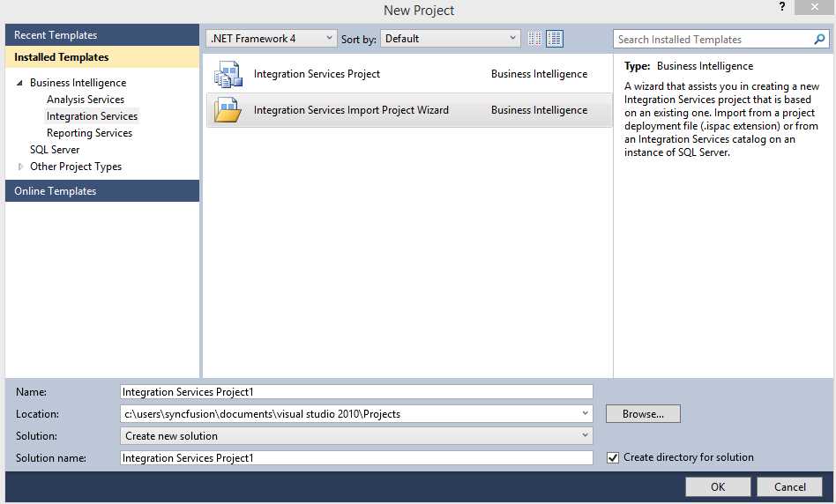836x504 pixels.
Task: Click the Type: Business Intelligence description header
Action: pos(689,66)
